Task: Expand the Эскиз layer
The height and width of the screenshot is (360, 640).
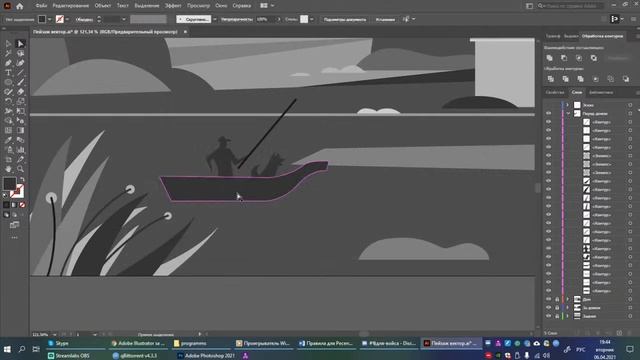Action: tap(568, 105)
